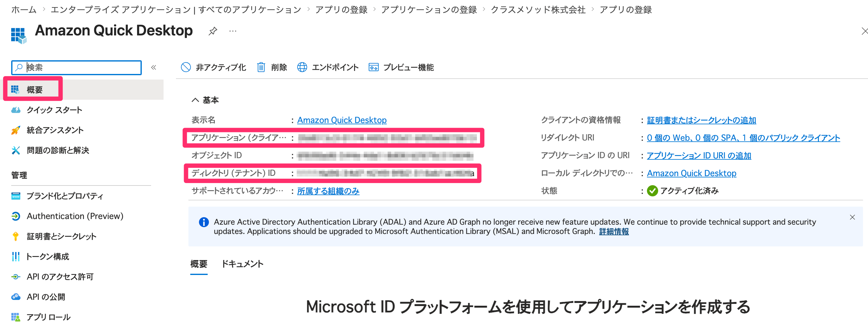The width and height of the screenshot is (868, 325).
Task: Click the Amazon Quick Desktop app icon
Action: [19, 35]
